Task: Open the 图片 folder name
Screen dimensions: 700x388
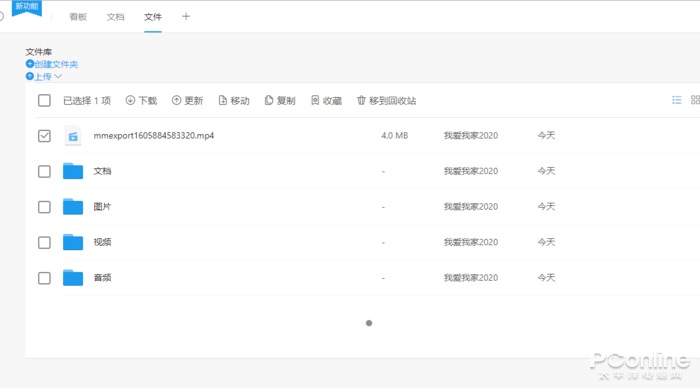Action: 102,206
